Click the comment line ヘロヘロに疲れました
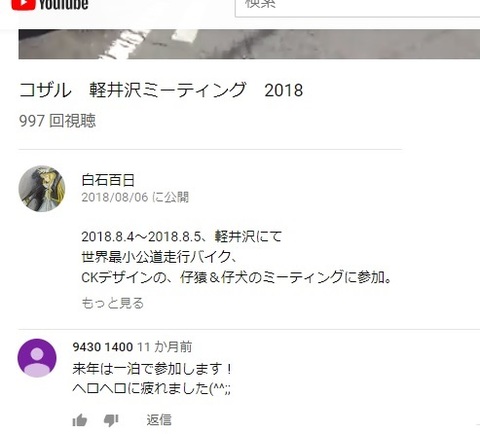This screenshot has width=480, height=434. (151, 388)
